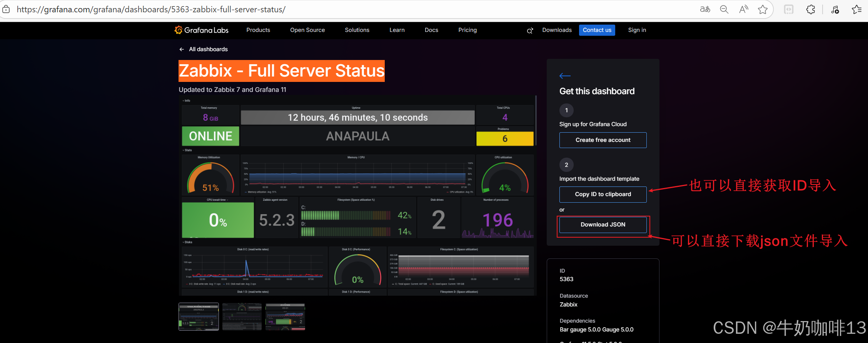868x343 pixels.
Task: Open the Docs menu item
Action: 431,30
